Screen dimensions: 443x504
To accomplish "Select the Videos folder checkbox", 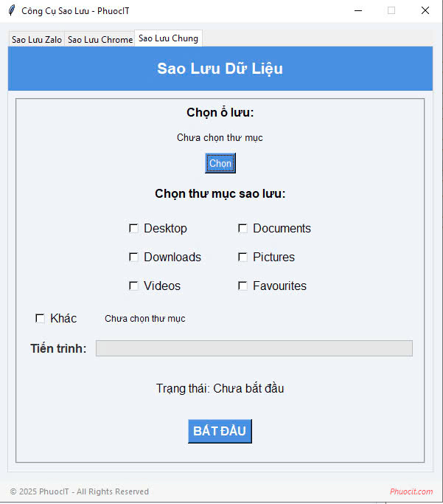I will pos(134,286).
